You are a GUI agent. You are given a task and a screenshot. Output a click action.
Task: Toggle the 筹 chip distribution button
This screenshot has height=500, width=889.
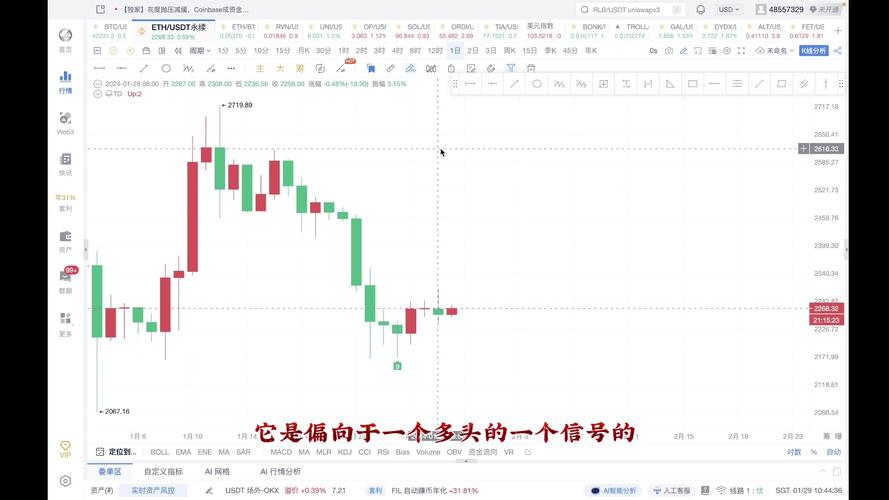point(300,68)
